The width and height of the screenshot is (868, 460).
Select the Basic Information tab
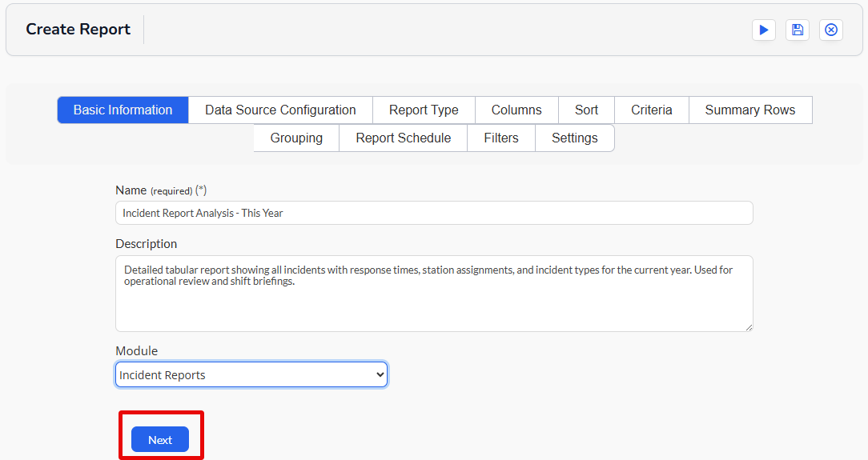click(x=123, y=110)
